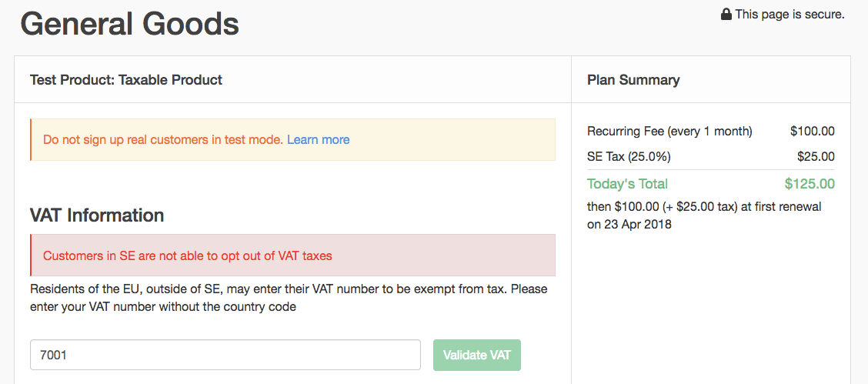Screen dimensions: 868x384
Task: Click the first renewal date note
Action: [704, 215]
